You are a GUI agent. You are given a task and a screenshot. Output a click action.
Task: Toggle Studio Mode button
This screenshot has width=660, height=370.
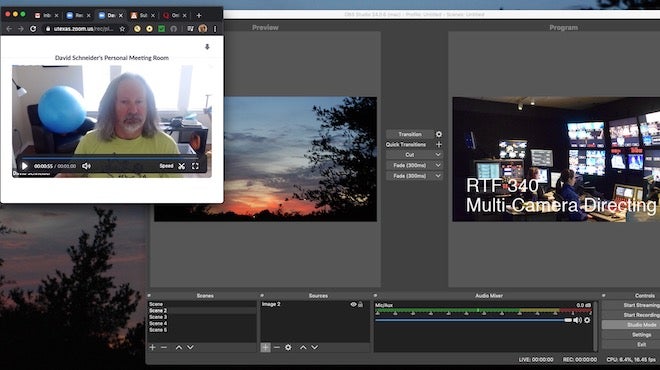631,325
